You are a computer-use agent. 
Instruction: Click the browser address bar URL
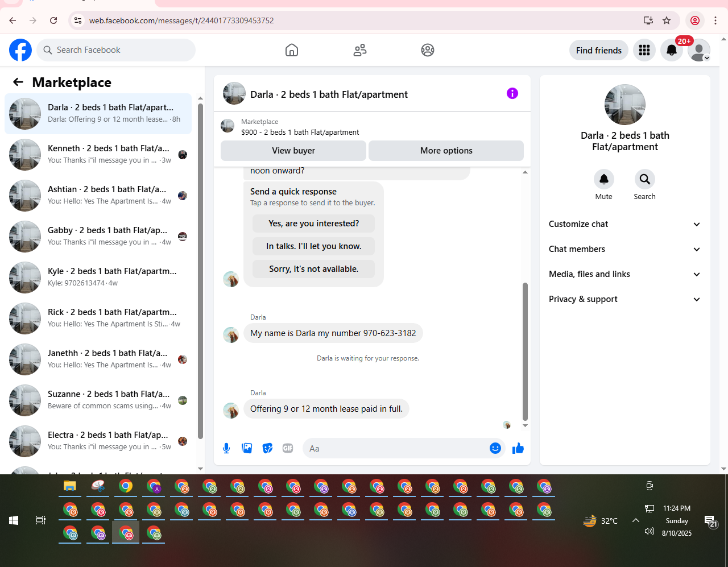pos(181,20)
